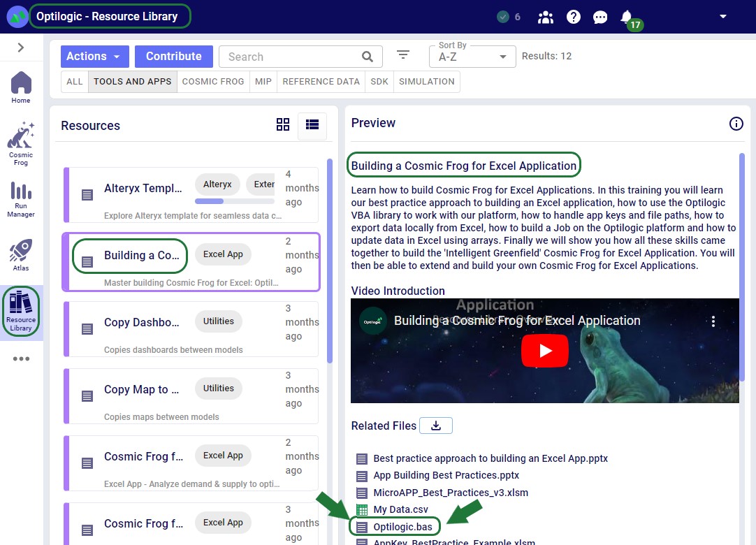Click the Copy Dashbo... document icon
Viewport: 756px width, 545px height.
click(x=87, y=329)
